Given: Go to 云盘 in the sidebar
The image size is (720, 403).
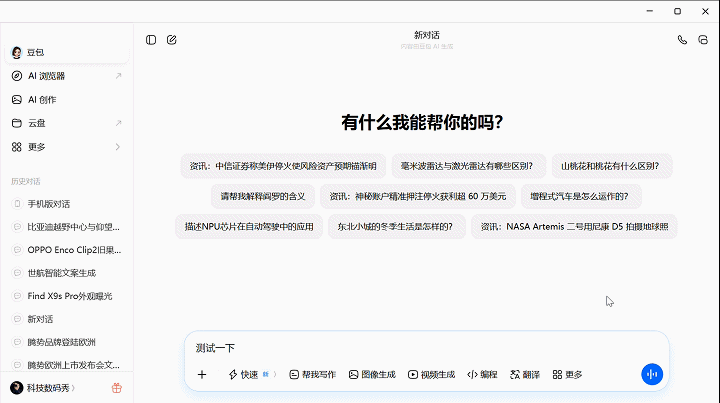Looking at the screenshot, I should coord(66,123).
